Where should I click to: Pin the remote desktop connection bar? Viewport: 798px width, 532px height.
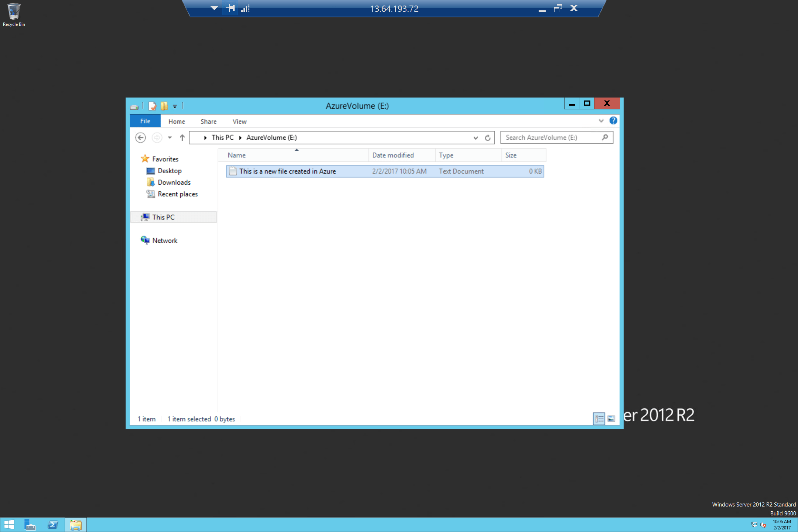(x=230, y=8)
